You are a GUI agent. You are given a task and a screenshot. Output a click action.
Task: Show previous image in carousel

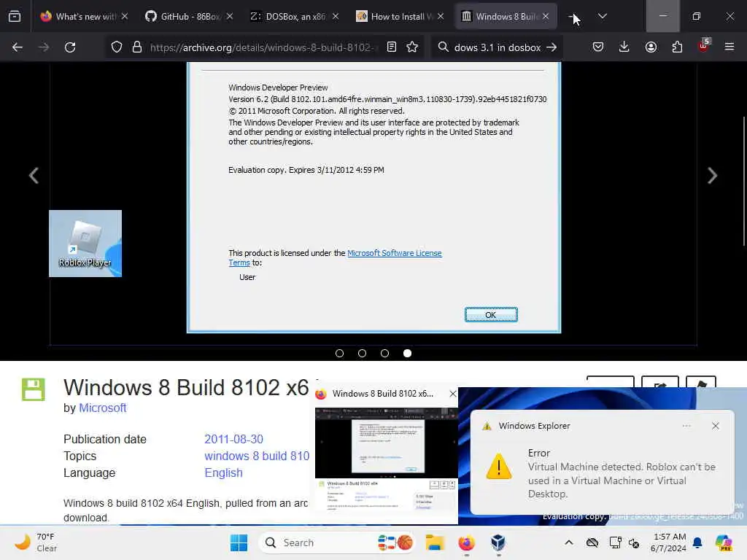click(x=34, y=176)
